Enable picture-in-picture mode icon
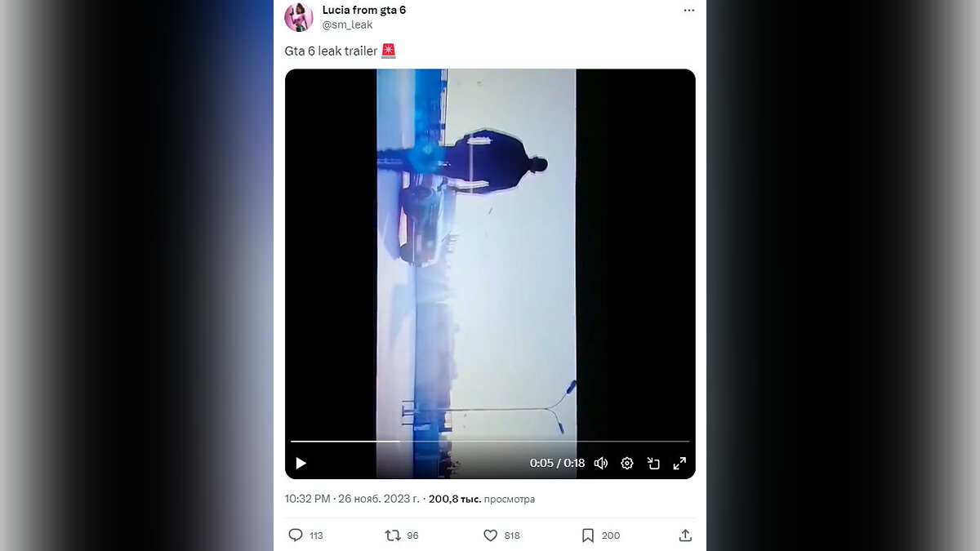Viewport: 980px width, 551px height. pos(653,463)
